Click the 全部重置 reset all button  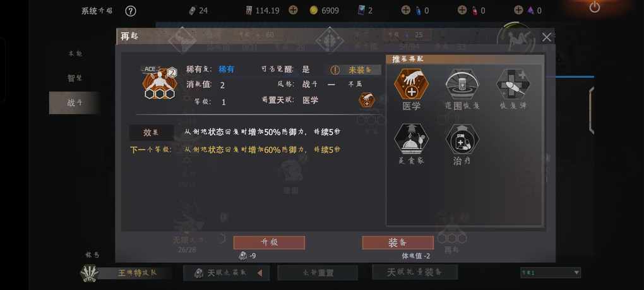click(318, 273)
